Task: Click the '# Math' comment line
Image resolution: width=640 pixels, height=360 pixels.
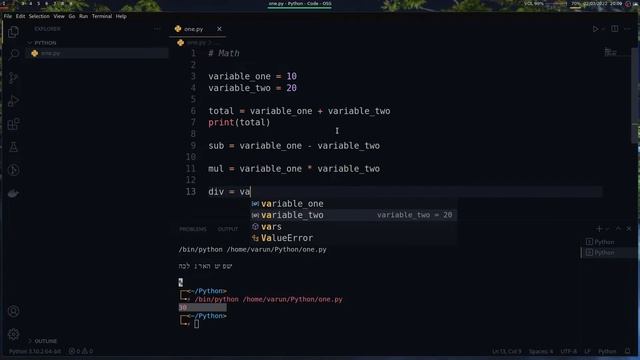Action: [x=224, y=53]
